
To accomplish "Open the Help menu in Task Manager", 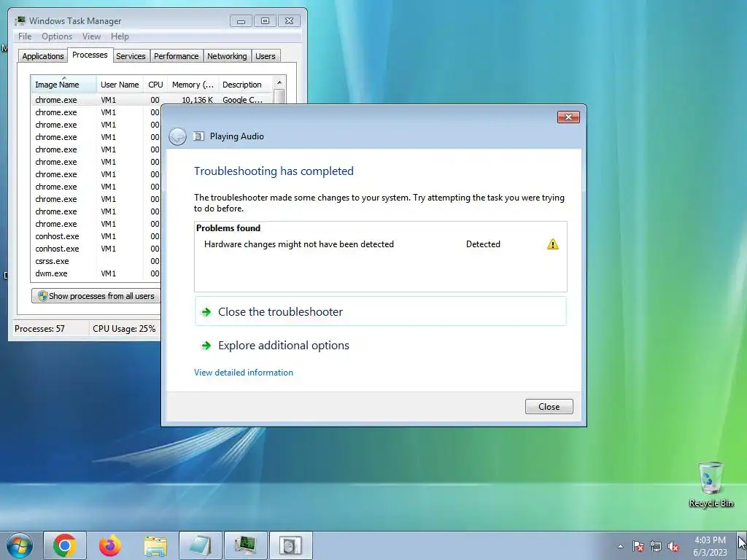I will 120,36.
